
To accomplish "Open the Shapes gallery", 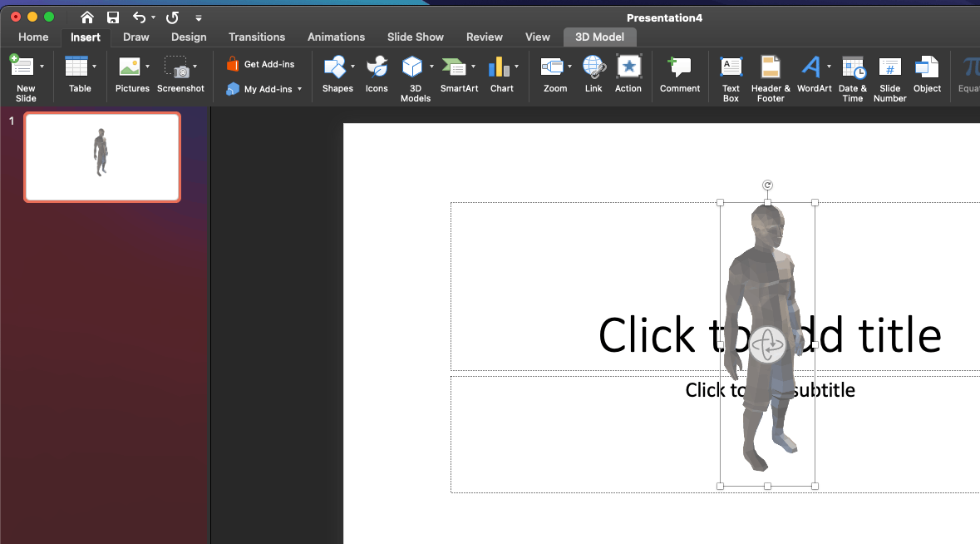I will pos(335,67).
